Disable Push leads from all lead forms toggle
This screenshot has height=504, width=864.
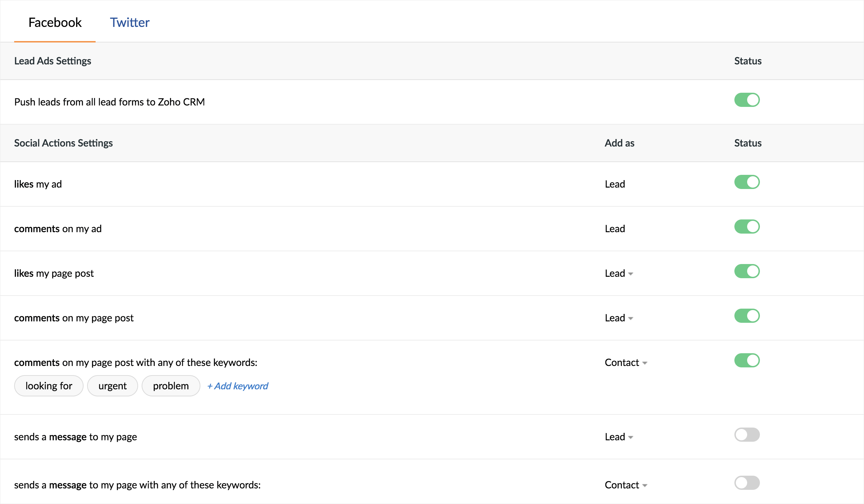pyautogui.click(x=747, y=100)
